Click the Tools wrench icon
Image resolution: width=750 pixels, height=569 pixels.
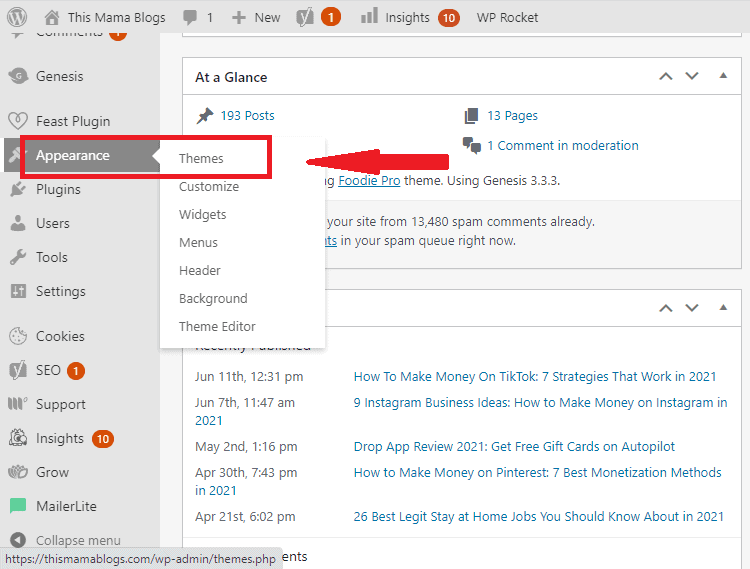18,257
